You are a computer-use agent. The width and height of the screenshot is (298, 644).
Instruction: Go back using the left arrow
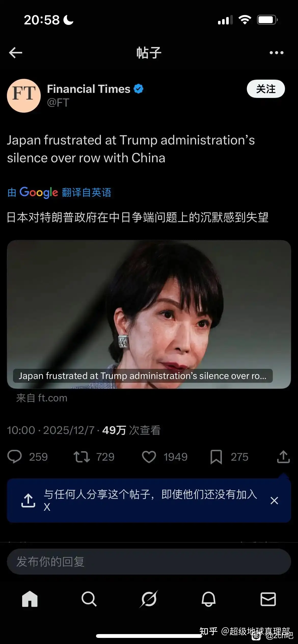pyautogui.click(x=16, y=53)
